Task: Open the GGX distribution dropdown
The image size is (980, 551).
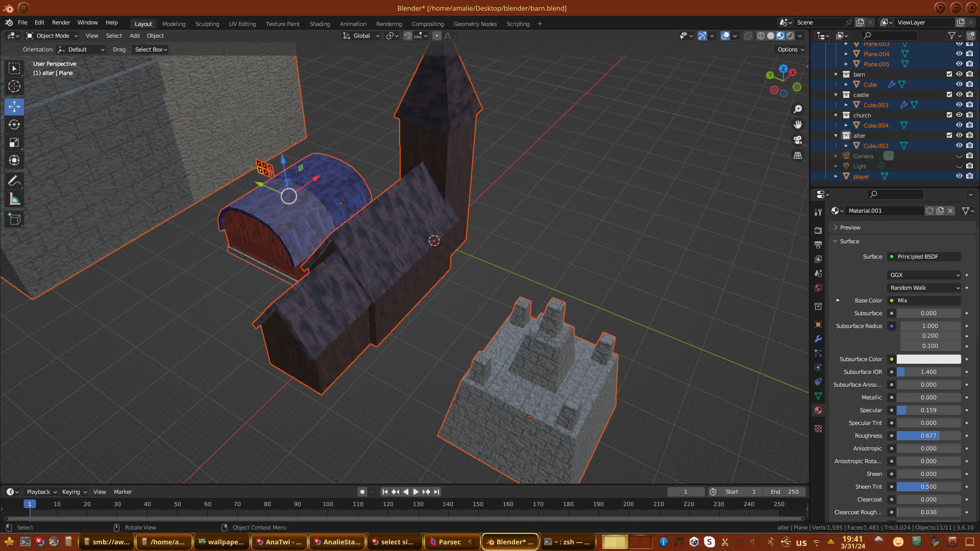Action: click(924, 275)
